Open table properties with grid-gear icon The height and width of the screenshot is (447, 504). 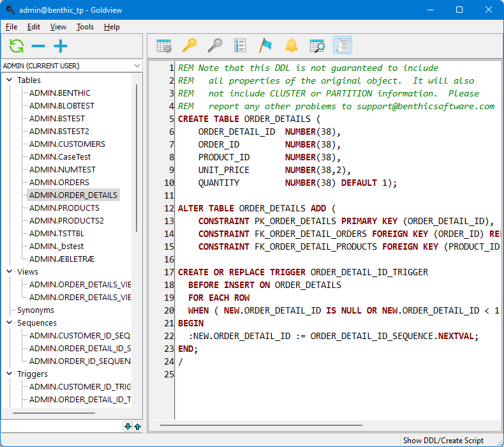(164, 45)
